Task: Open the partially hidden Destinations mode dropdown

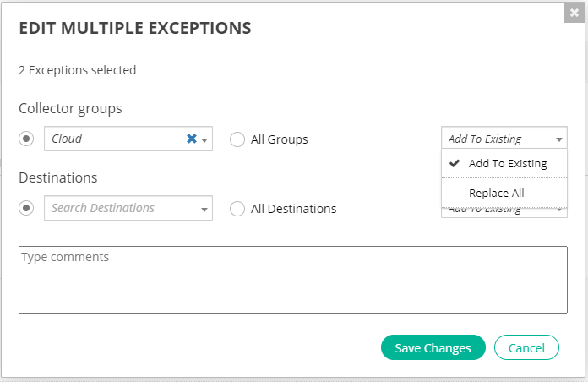Action: pos(559,210)
